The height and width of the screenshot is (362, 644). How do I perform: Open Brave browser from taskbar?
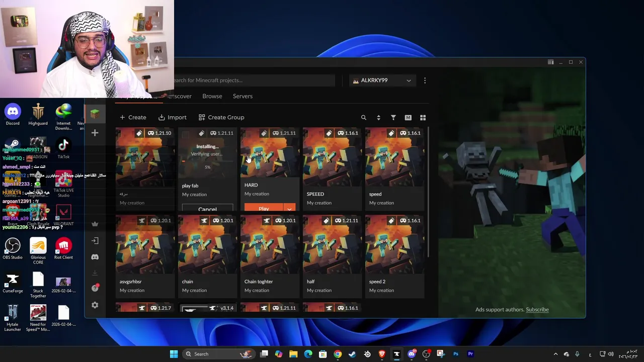click(x=382, y=354)
